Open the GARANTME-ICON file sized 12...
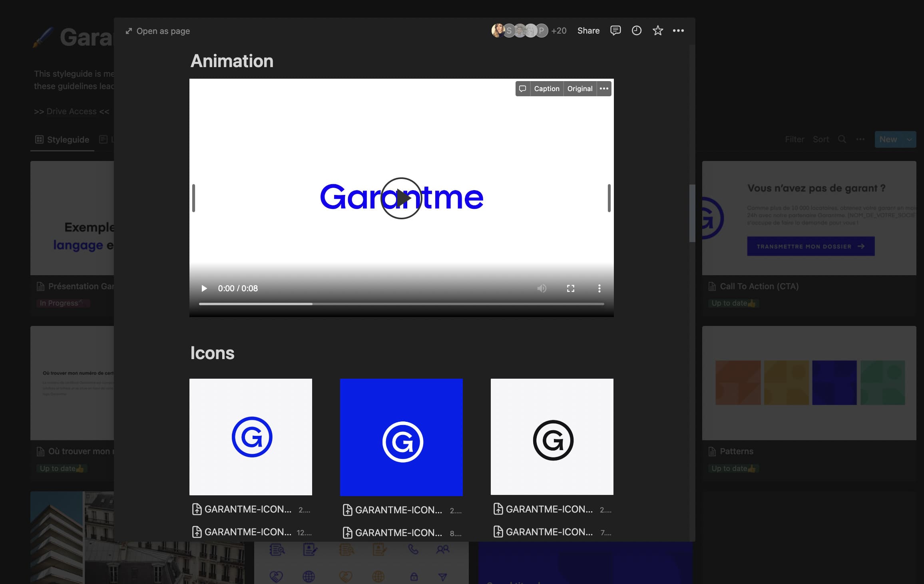The width and height of the screenshot is (924, 584). (x=251, y=532)
